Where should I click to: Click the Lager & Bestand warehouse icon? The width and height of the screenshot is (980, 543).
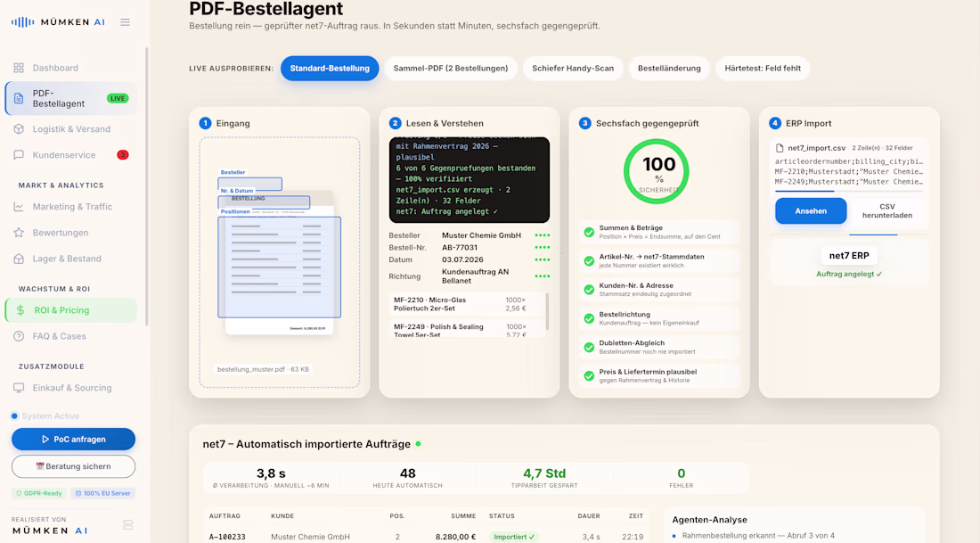(x=19, y=259)
